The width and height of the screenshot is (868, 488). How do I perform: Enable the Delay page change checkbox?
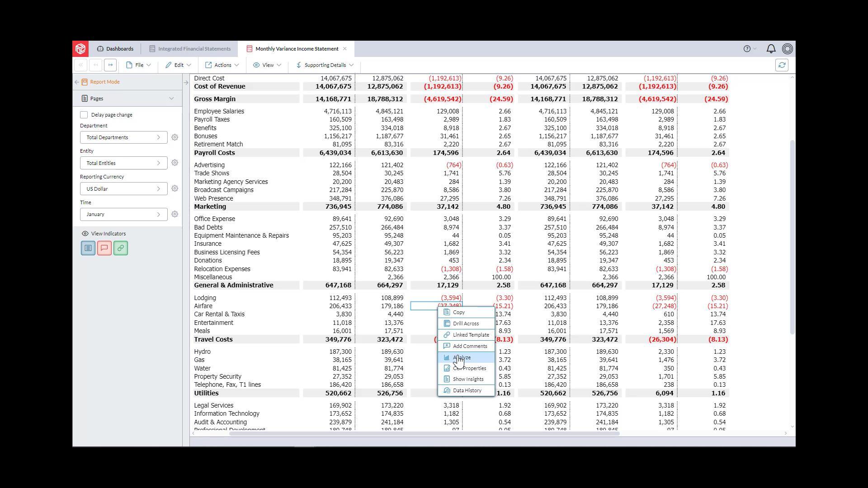[84, 114]
